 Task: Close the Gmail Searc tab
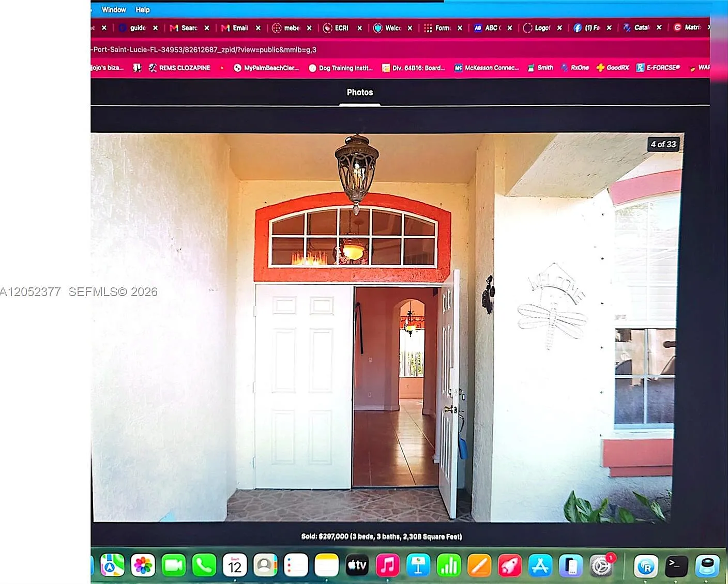207,28
